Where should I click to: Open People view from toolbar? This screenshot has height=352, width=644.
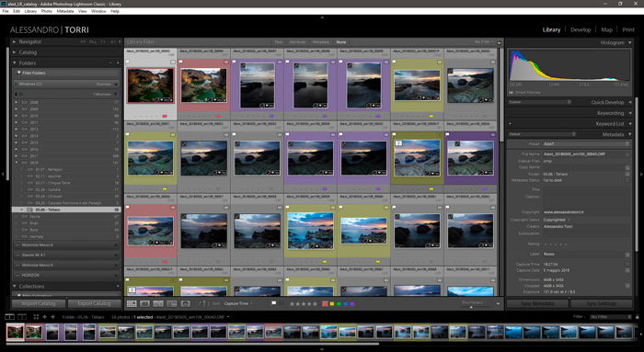coord(185,303)
